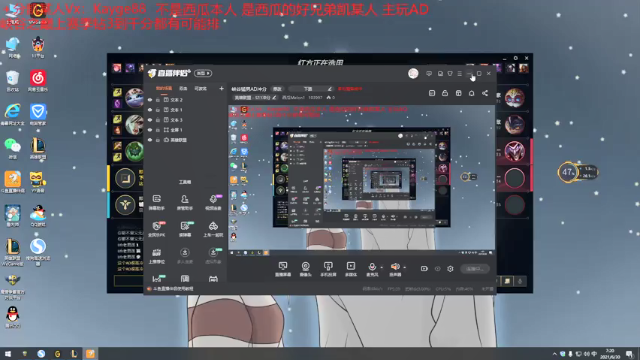Open the gear settings icon beside the go-live button

[450, 269]
